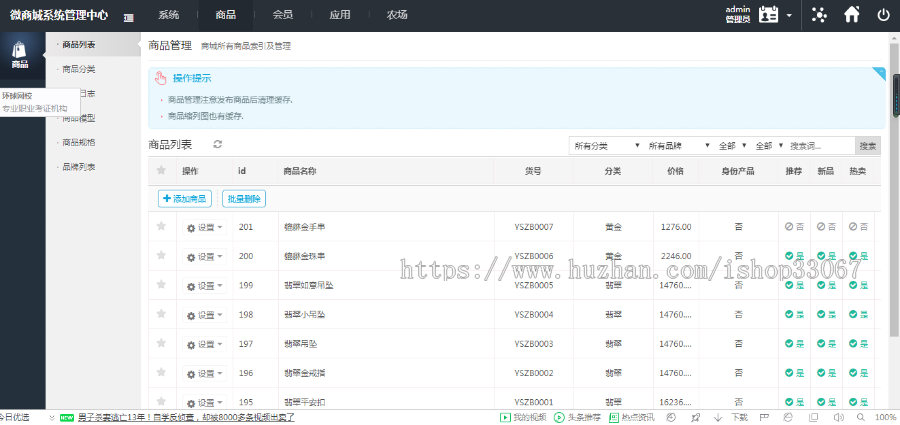
Task: Switch to the 应用 top menu
Action: (x=340, y=16)
